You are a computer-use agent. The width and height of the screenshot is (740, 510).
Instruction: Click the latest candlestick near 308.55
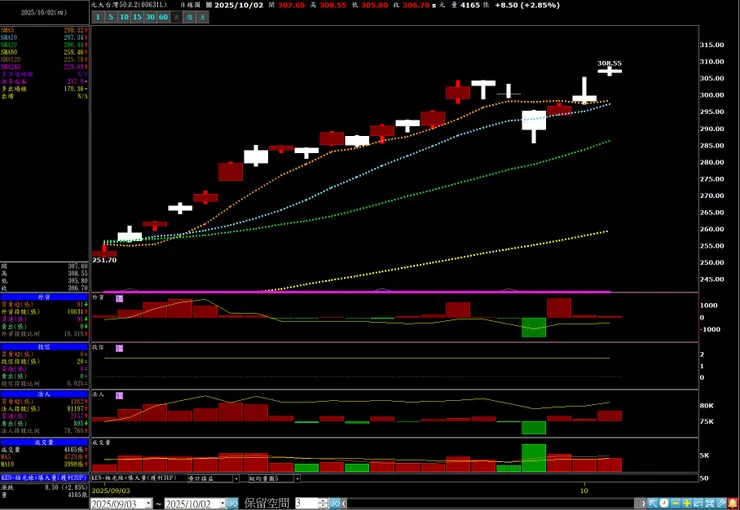[609, 71]
